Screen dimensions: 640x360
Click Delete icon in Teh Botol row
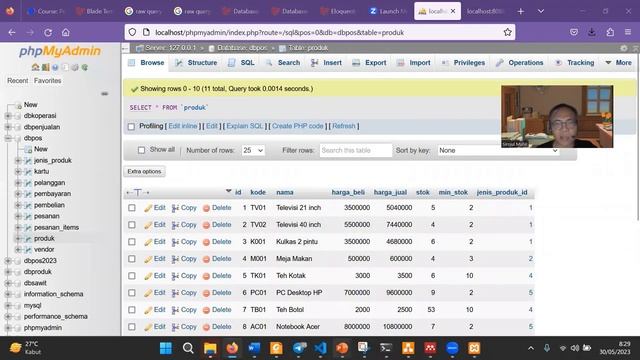click(x=207, y=310)
